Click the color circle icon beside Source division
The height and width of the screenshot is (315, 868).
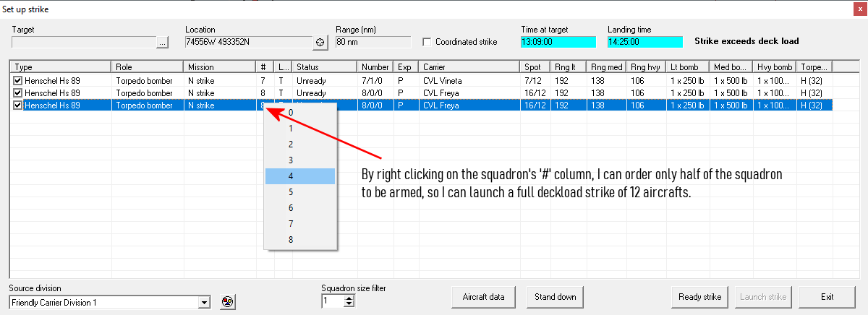click(x=228, y=302)
